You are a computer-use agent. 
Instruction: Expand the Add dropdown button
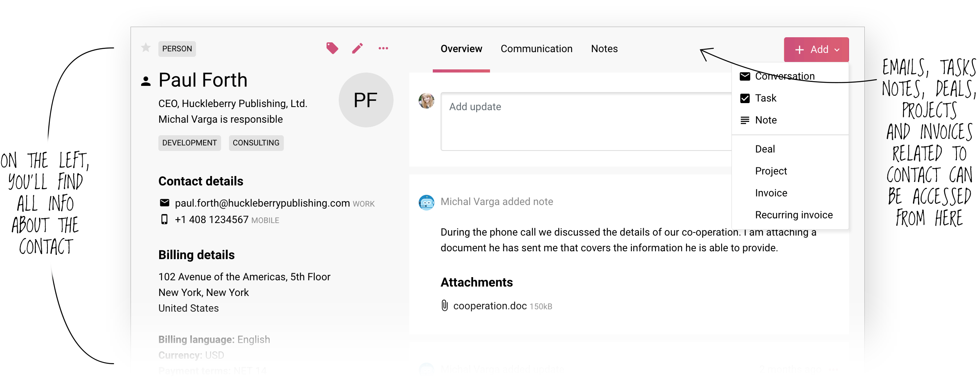click(817, 49)
